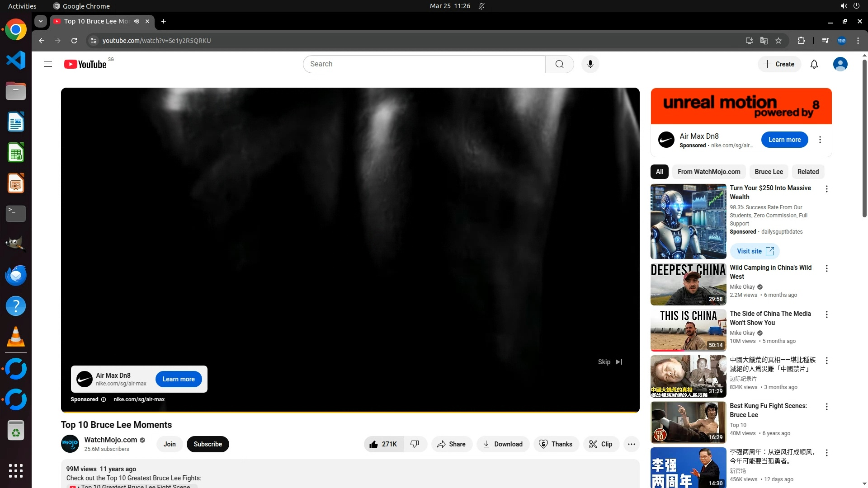Mute the tab via speaker icon
The height and width of the screenshot is (488, 868).
point(137,21)
